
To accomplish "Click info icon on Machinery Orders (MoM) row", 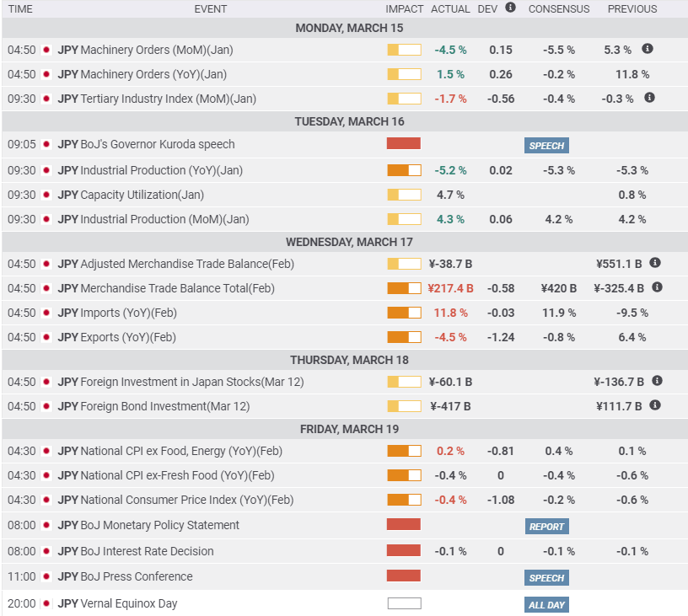I will (x=648, y=49).
